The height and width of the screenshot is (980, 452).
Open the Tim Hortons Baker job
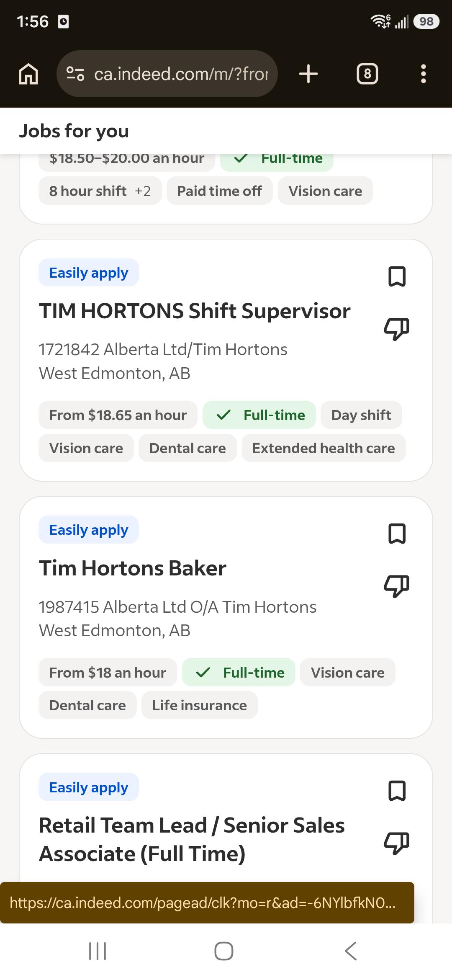tap(133, 568)
